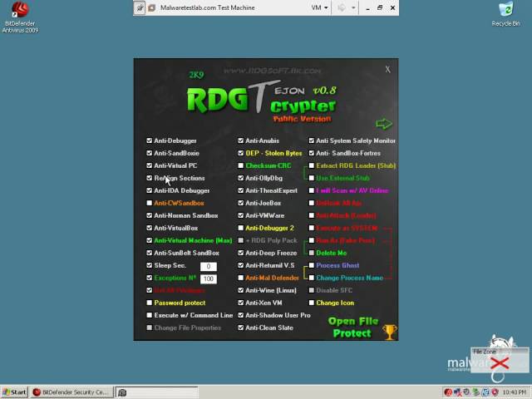This screenshot has height=399, width=532.
Task: Click the Open File button
Action: click(x=352, y=321)
